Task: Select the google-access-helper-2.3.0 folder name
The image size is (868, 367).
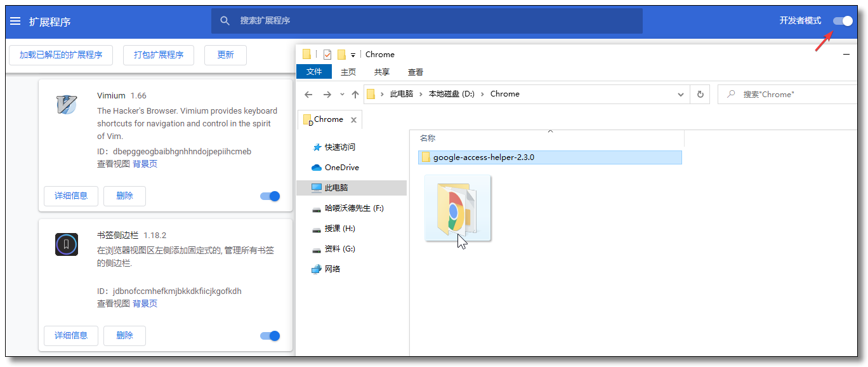Action: [484, 157]
